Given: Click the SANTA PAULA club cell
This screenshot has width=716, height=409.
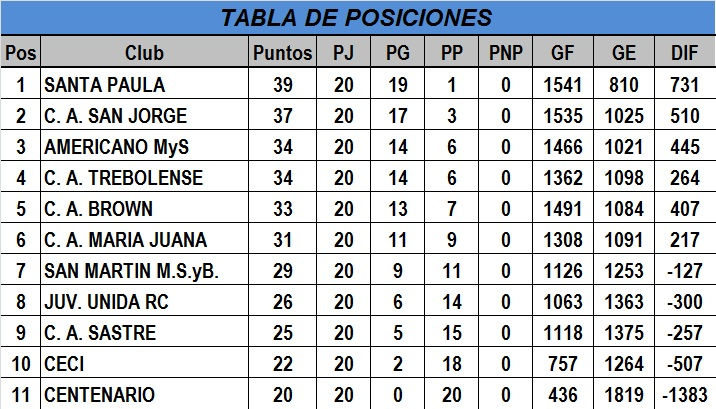Looking at the screenshot, I should [x=144, y=84].
